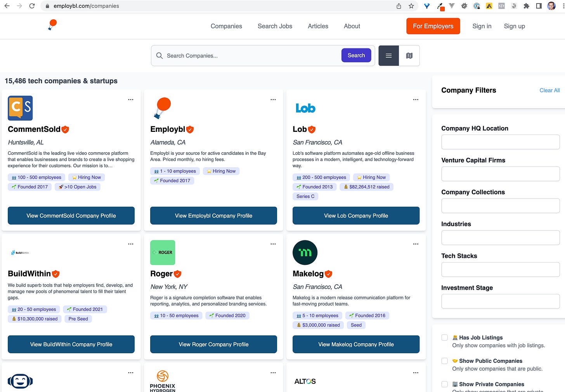Click BuildWithin Pre Seed tag
Screen dimensions: 565x392
[x=78, y=319]
